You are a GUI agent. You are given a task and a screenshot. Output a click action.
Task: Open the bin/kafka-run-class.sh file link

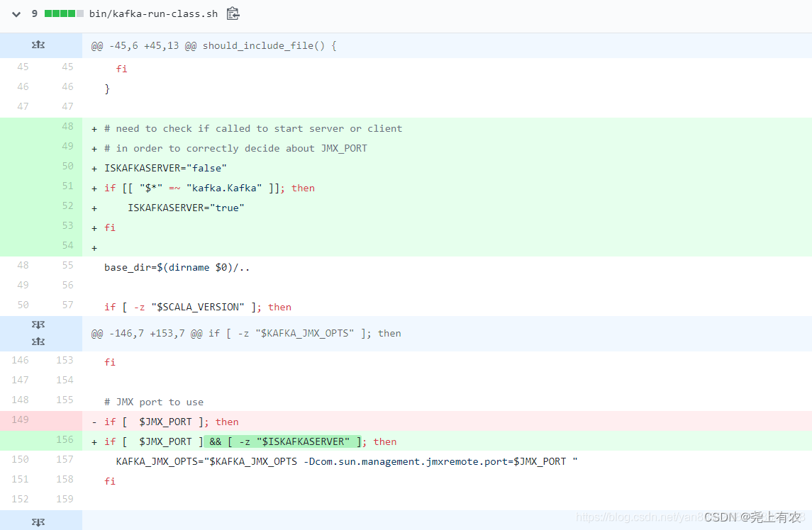(153, 13)
